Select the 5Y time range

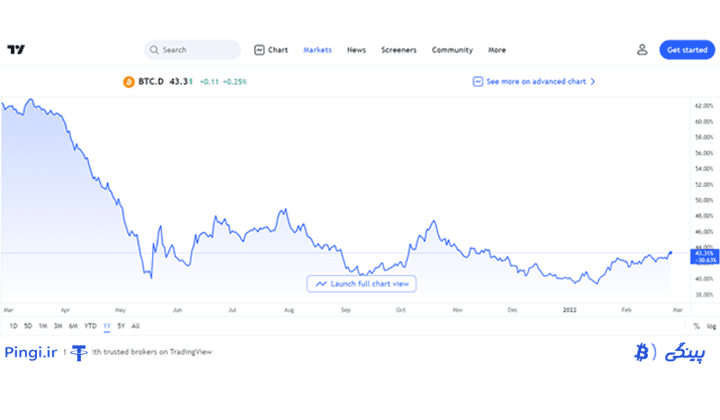(121, 326)
